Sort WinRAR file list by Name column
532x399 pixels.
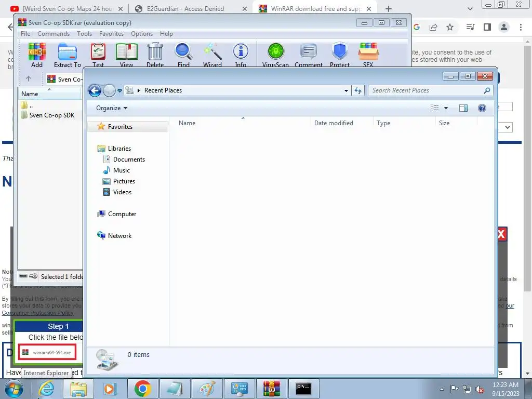tap(49, 94)
